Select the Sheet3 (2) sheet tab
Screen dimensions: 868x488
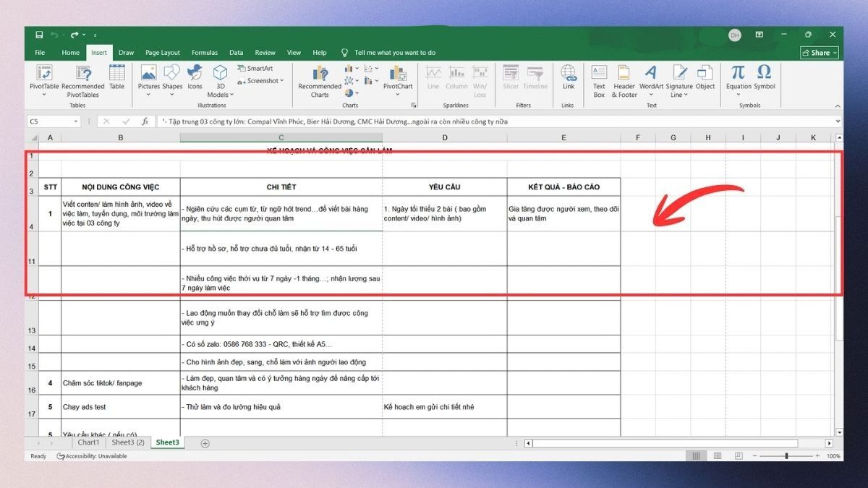click(x=128, y=442)
